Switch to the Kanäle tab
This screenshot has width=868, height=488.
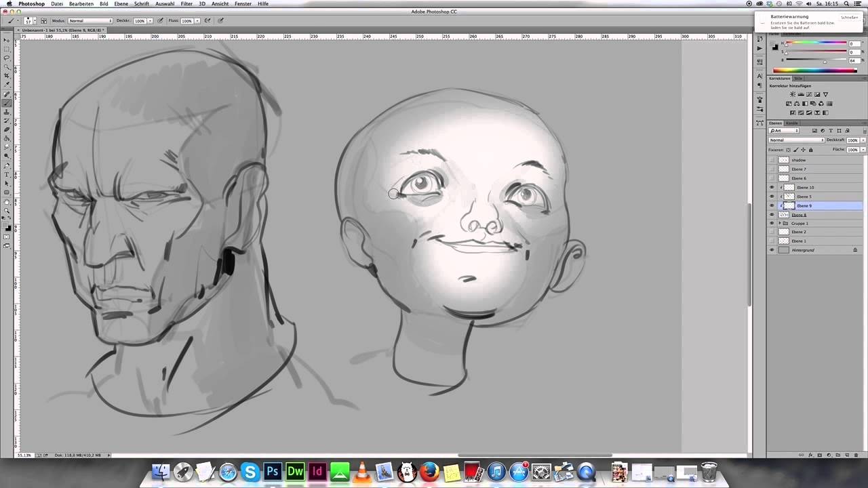pyautogui.click(x=791, y=123)
